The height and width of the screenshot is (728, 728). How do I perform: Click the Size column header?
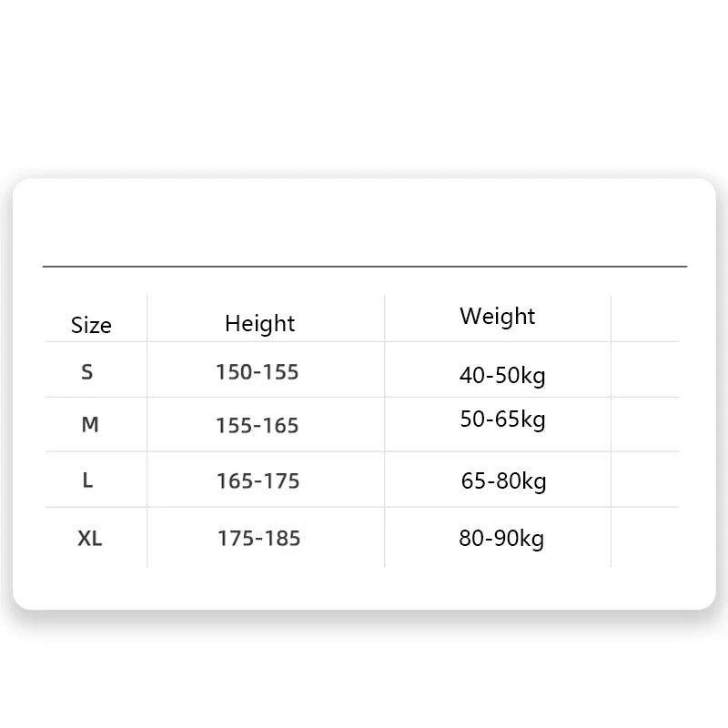tap(91, 325)
